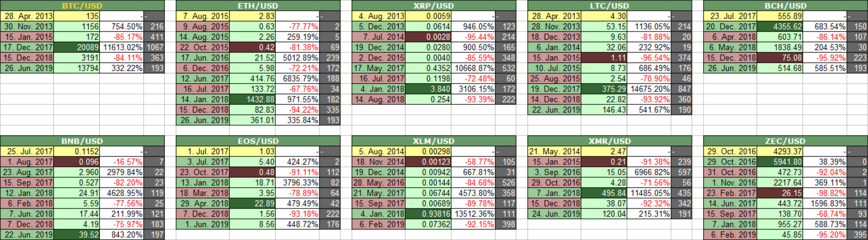868x240 pixels.
Task: Select ETH date 22. Oct. 2015
Action: (203, 47)
